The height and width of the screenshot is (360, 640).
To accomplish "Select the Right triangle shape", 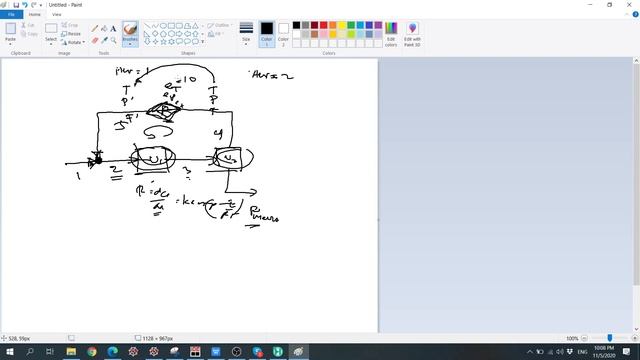I will pyautogui.click(x=147, y=33).
